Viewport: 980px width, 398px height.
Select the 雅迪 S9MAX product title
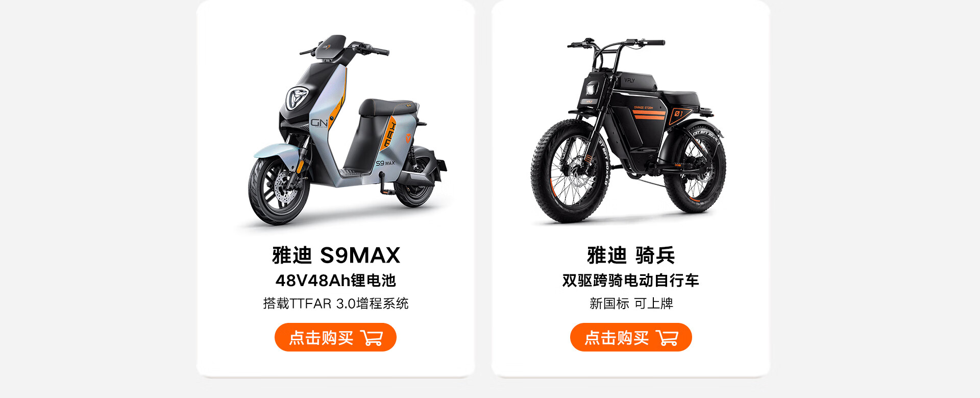(336, 255)
